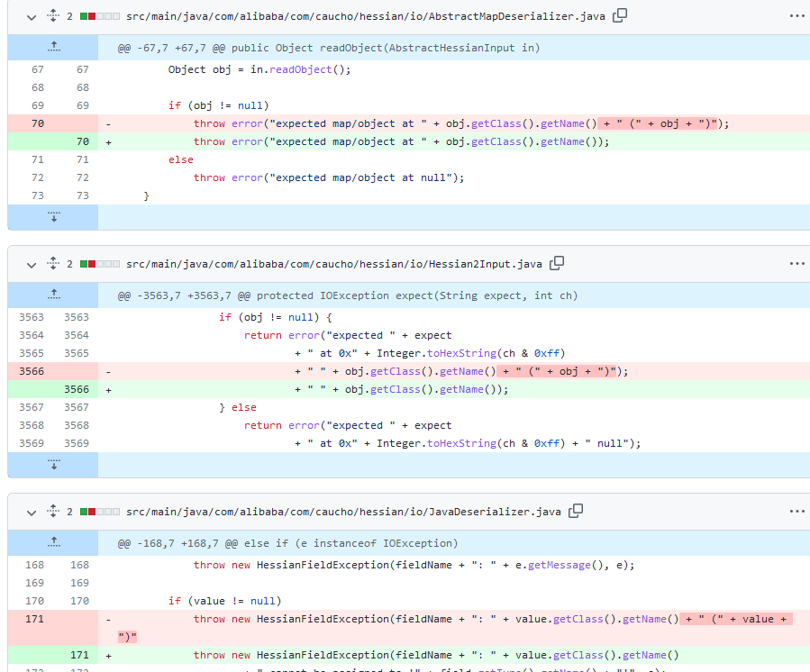The width and height of the screenshot is (810, 672).
Task: Copy path of JavaDeserializer.java
Action: pos(576,512)
